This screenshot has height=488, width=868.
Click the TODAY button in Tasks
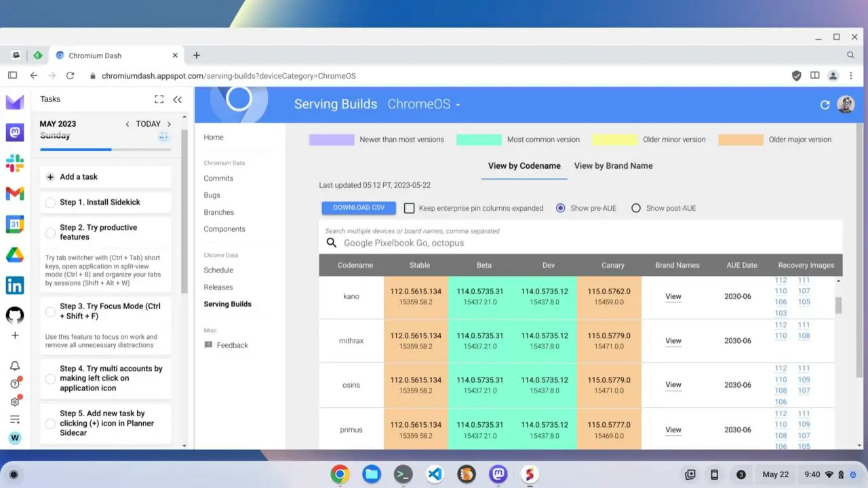(148, 124)
